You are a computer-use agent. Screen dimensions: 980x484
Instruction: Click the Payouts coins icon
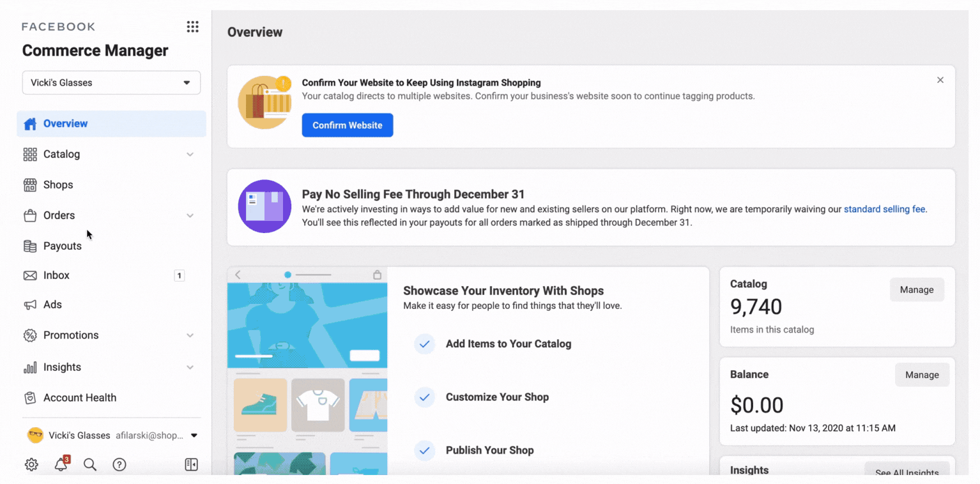point(30,246)
